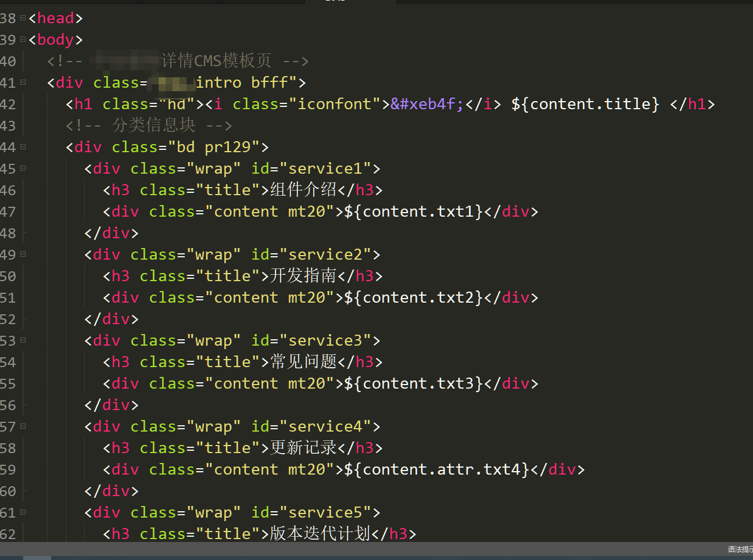Image resolution: width=753 pixels, height=560 pixels.
Task: Click line number 40 in the gutter
Action: point(8,61)
